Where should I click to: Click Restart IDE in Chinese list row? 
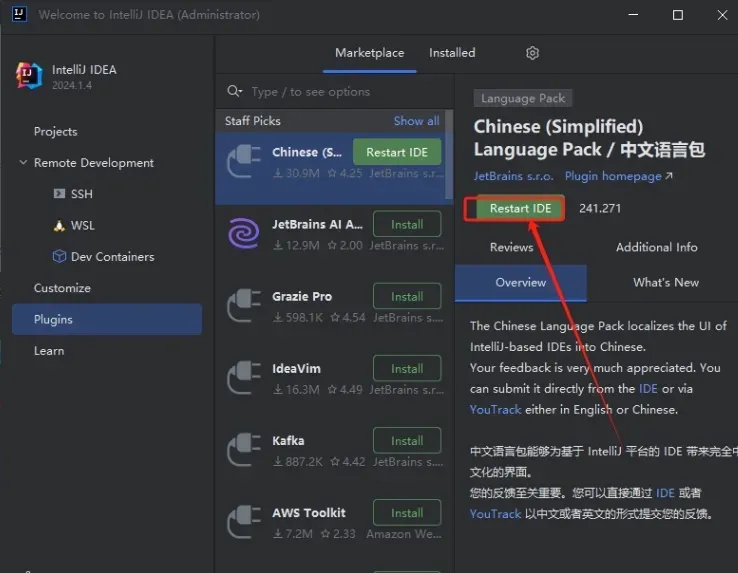coord(397,152)
